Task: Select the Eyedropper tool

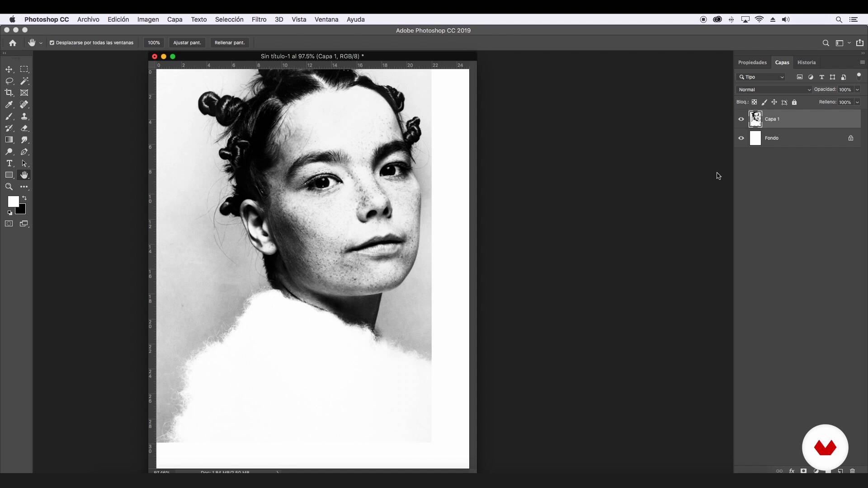Action: pyautogui.click(x=9, y=104)
